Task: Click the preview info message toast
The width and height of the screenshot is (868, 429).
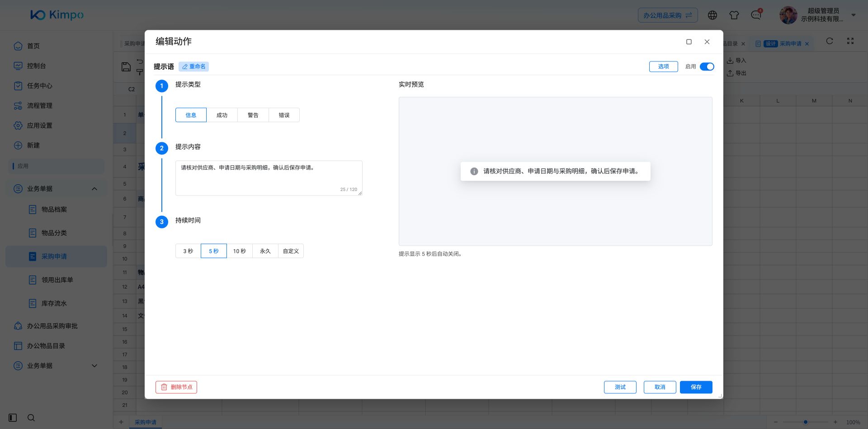Action: pos(555,171)
